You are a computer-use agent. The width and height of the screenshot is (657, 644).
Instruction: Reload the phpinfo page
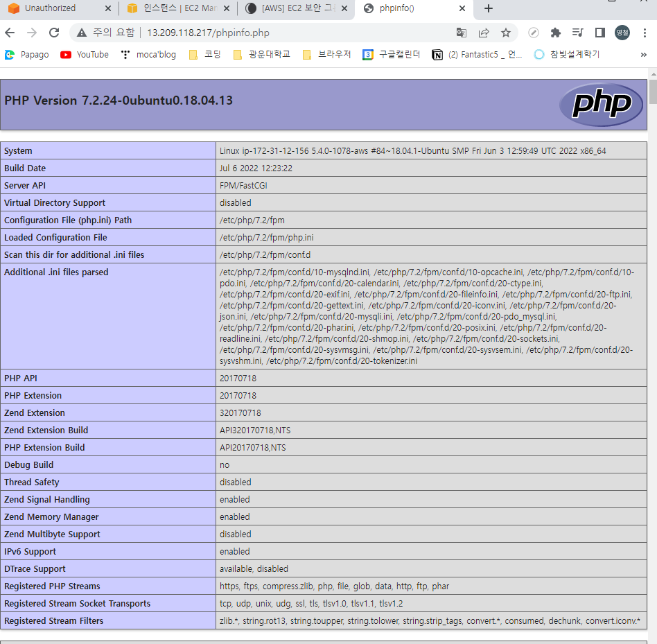click(54, 33)
